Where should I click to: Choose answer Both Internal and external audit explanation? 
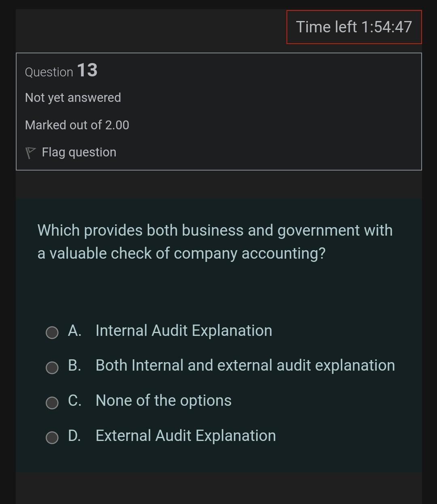245,365
